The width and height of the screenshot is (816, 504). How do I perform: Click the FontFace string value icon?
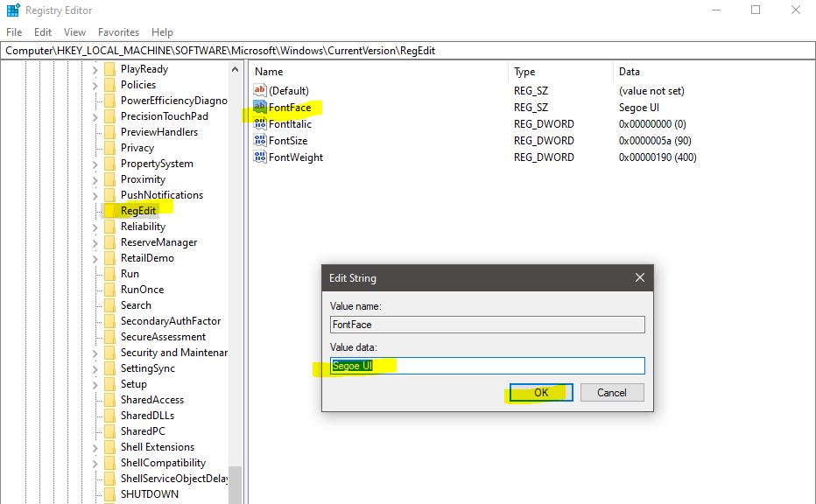pos(260,108)
